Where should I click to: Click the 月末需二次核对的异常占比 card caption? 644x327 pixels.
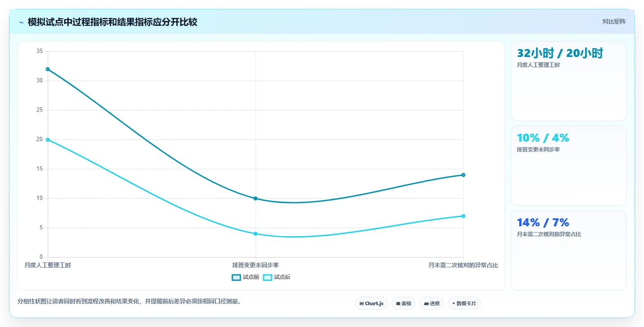[x=549, y=234]
